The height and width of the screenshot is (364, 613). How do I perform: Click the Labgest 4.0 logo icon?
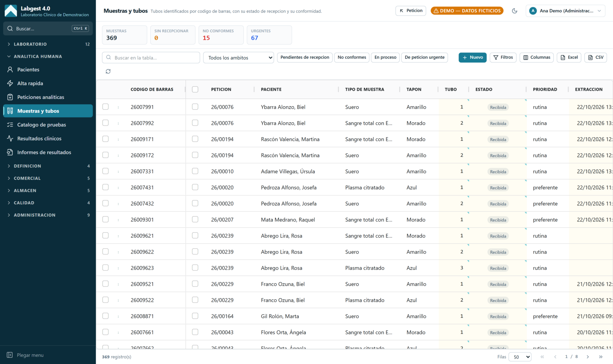pyautogui.click(x=11, y=11)
